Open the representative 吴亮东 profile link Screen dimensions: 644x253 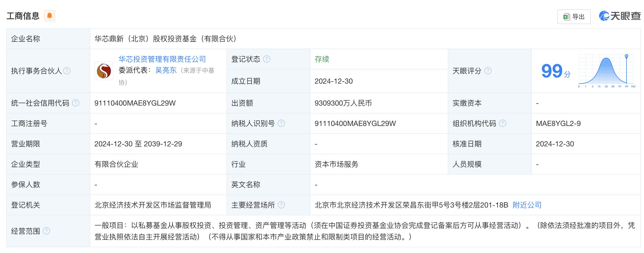point(166,70)
